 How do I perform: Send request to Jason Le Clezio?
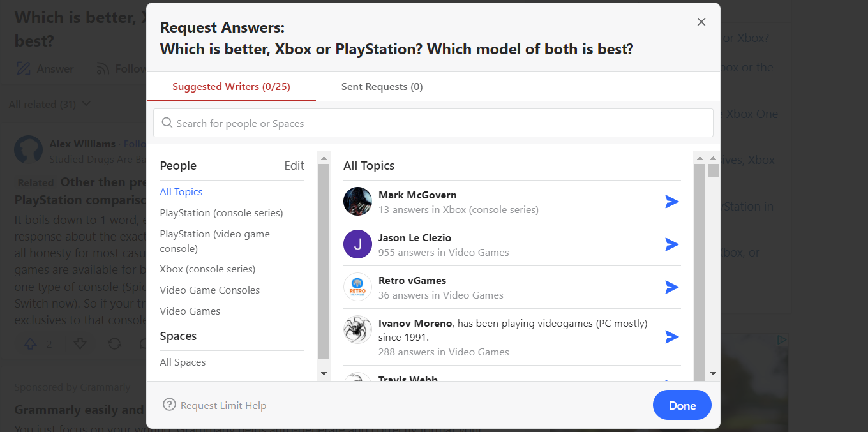(671, 244)
